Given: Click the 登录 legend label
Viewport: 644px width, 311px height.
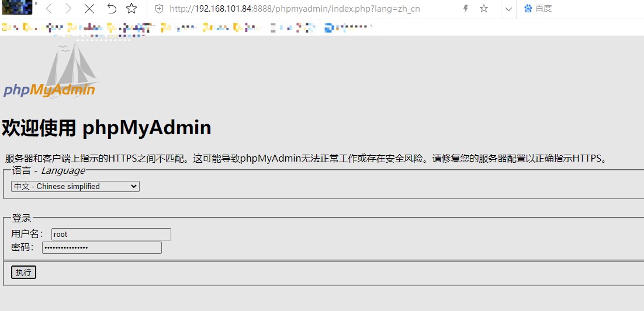Looking at the screenshot, I should [22, 218].
